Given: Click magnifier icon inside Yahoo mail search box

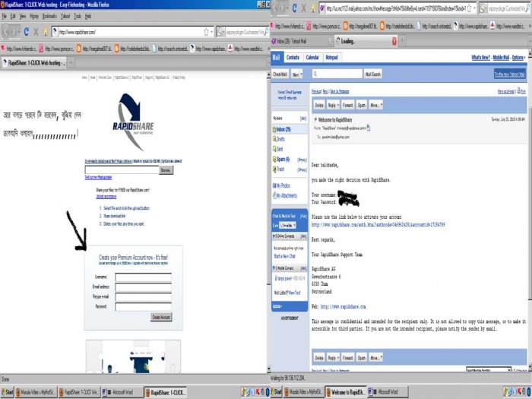Looking at the screenshot, I should (315, 74).
